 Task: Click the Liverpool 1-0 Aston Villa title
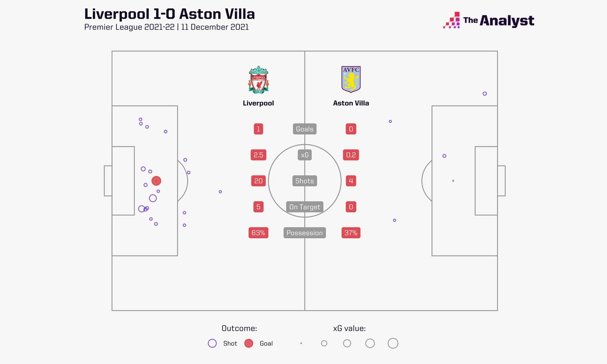point(169,14)
